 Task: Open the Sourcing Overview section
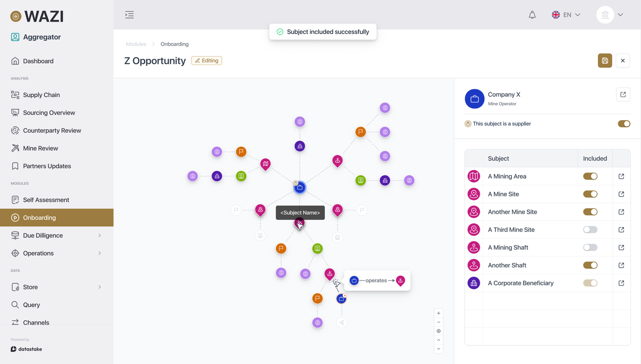point(14,113)
